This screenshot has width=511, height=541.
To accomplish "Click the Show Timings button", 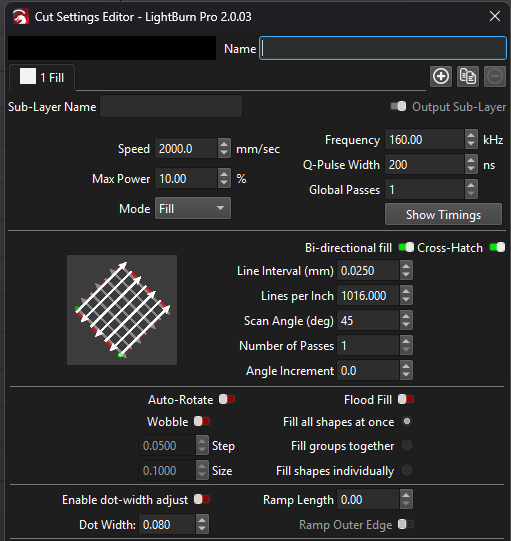I will (443, 214).
